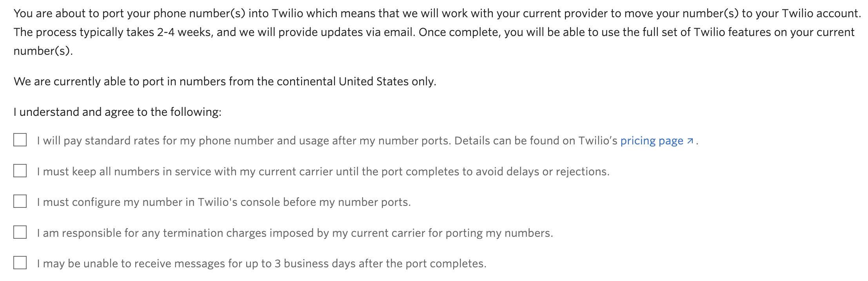Open Twilio's pricing page link

tap(652, 141)
